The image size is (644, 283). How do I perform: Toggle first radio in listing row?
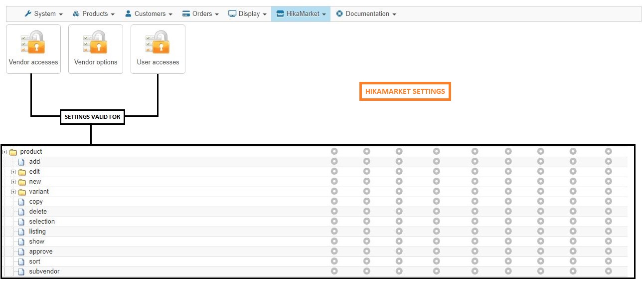pyautogui.click(x=334, y=231)
